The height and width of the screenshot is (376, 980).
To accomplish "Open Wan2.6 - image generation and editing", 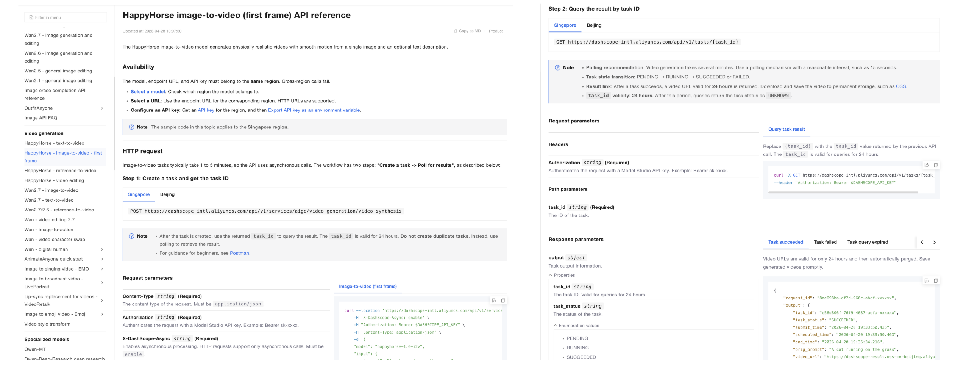I will click(58, 57).
